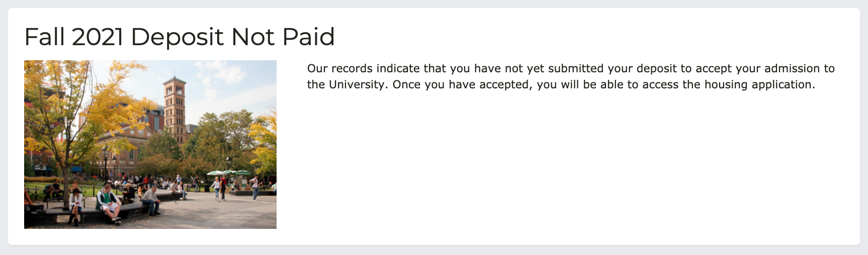The height and width of the screenshot is (255, 868).
Task: Open the campus plaza photo
Action: [150, 145]
